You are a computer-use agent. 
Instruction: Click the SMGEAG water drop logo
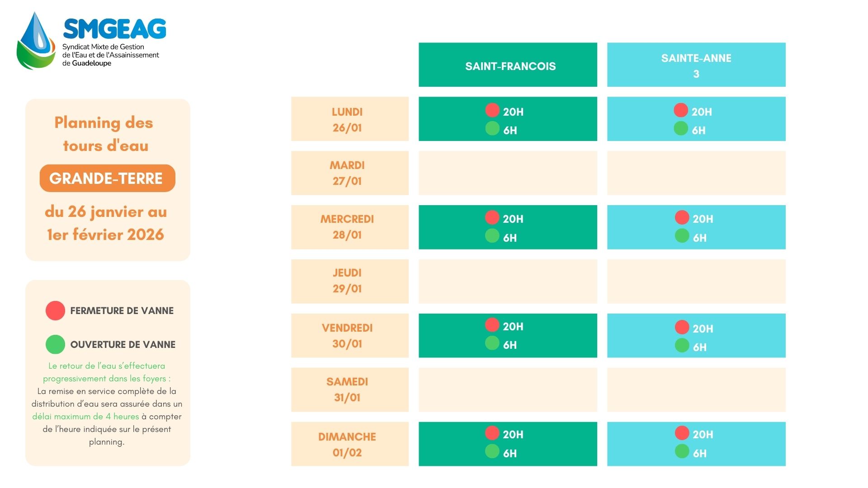click(x=36, y=41)
